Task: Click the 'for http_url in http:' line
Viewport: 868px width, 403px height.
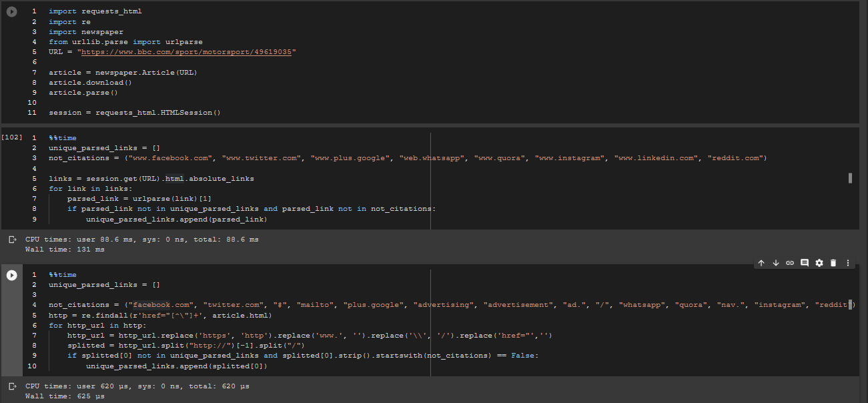Action: tap(97, 326)
